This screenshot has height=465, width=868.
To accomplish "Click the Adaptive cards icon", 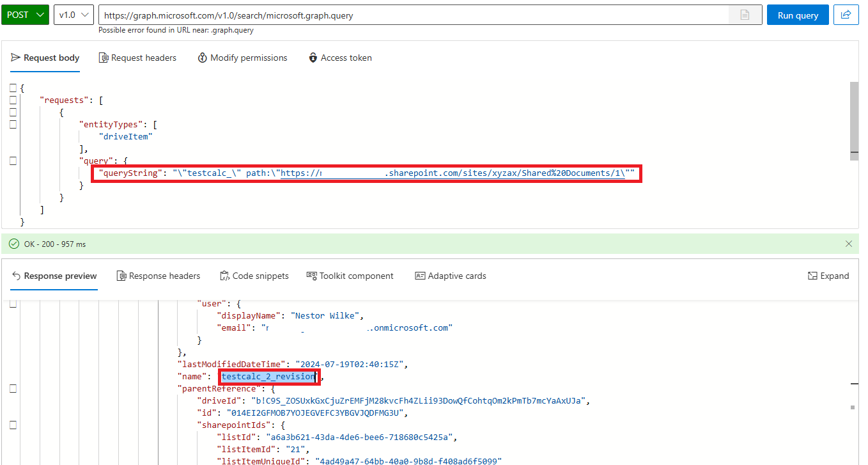I will click(x=420, y=276).
